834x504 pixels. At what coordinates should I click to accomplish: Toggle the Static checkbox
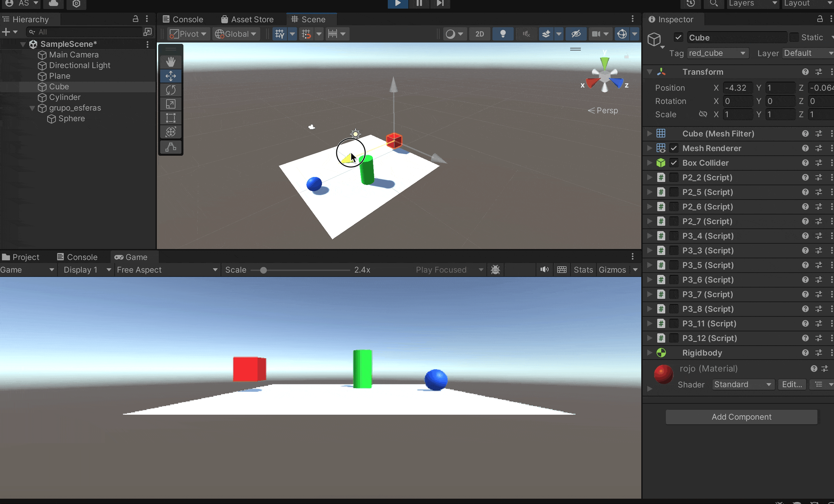point(794,37)
